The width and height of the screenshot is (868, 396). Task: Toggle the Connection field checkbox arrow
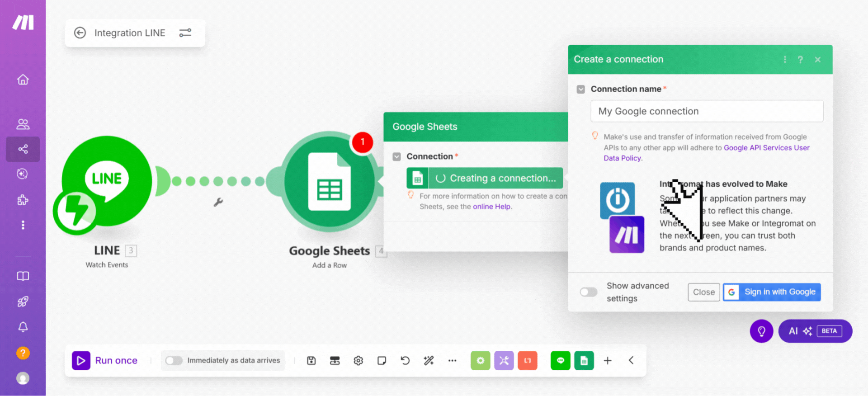coord(397,157)
